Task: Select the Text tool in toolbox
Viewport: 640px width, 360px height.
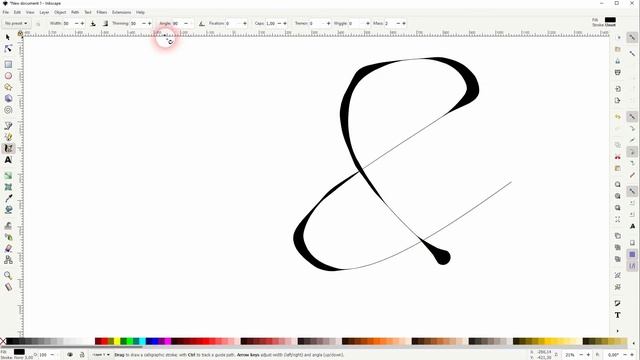Action: [8, 160]
